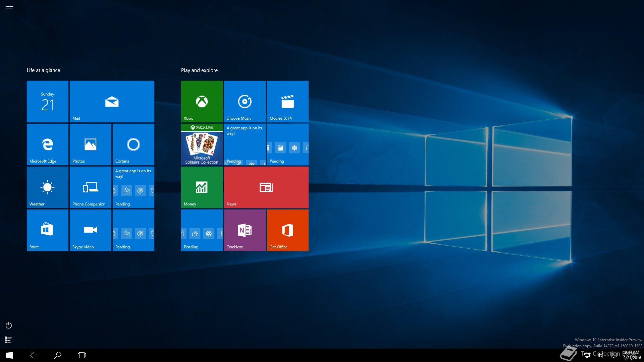Open Task View on taskbar

[82, 355]
